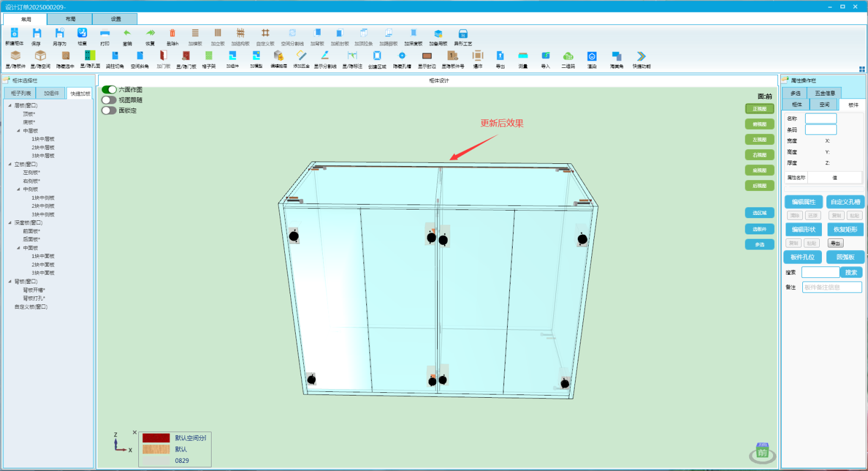The width and height of the screenshot is (868, 471).
Task: Click the 自定义板 custom board icon
Action: [x=265, y=34]
